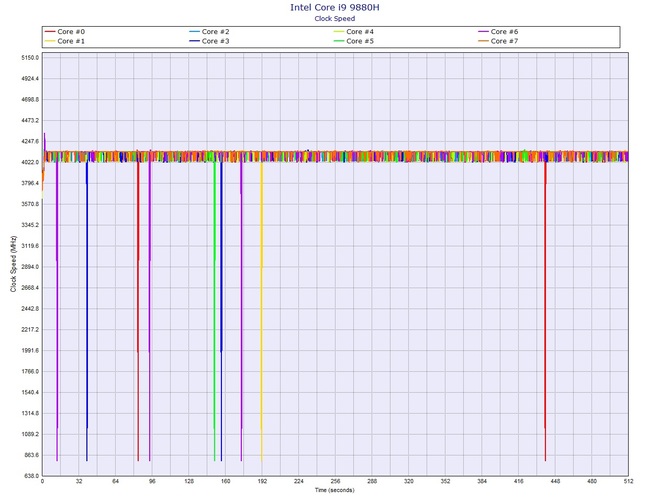Image resolution: width=670 pixels, height=502 pixels.
Task: Click the 320 tick on the time axis
Action: 409,481
